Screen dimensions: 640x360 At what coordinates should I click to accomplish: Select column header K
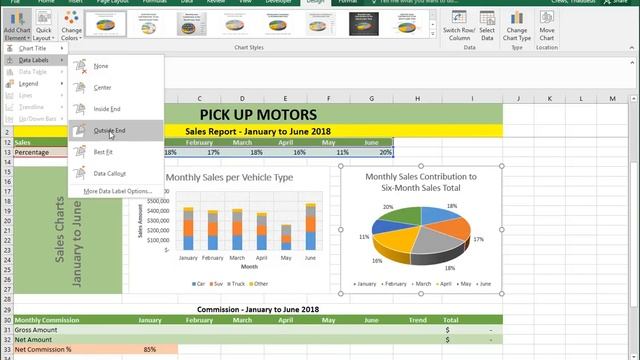point(549,98)
